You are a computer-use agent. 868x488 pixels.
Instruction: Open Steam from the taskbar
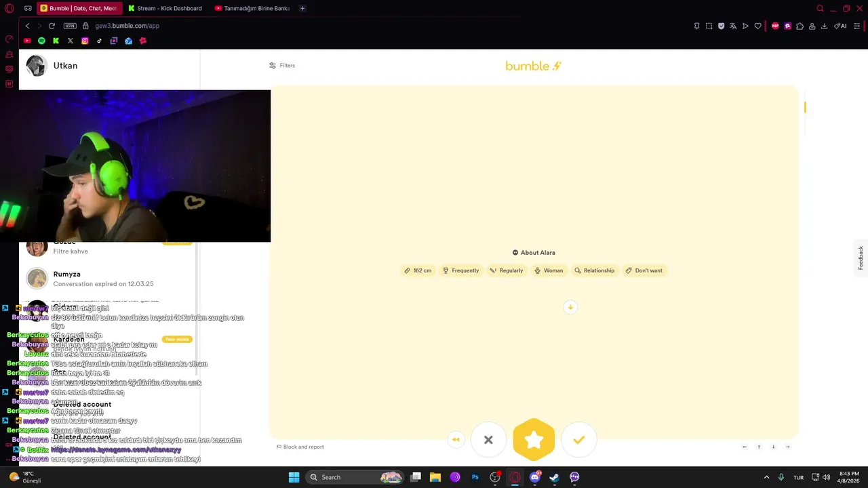tap(555, 477)
